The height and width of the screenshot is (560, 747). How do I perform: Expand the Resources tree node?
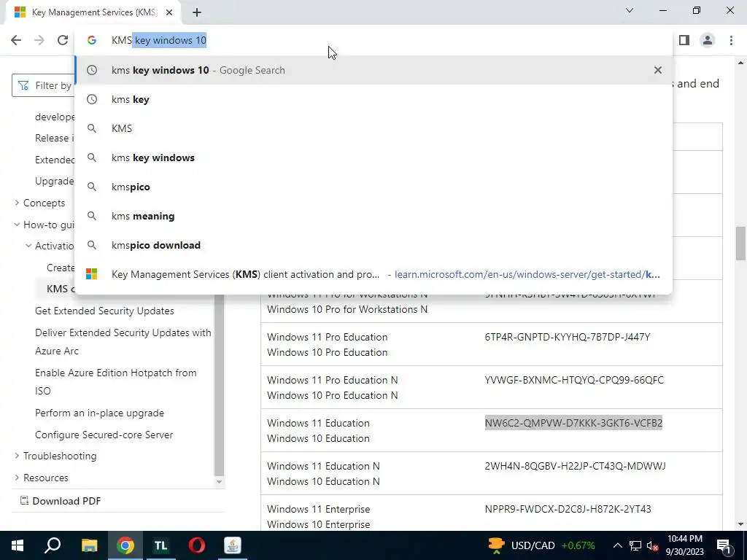point(18,478)
